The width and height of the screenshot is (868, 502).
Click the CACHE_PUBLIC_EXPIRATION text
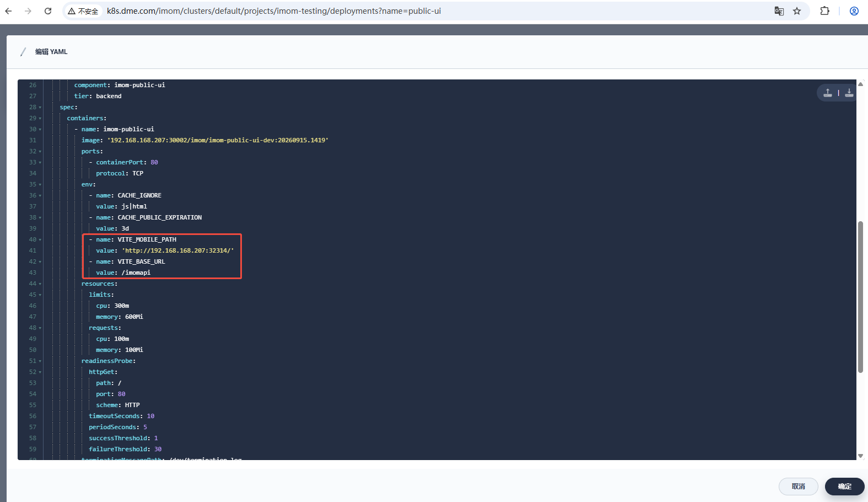coord(160,217)
